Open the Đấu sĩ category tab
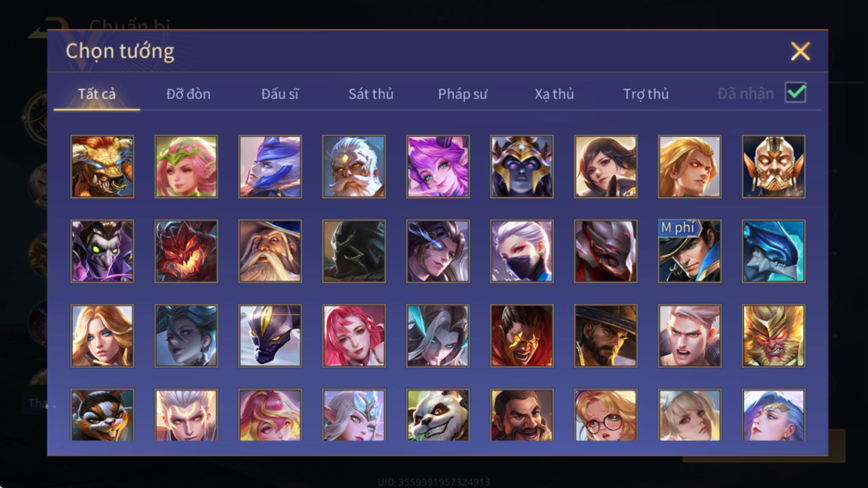Viewport: 868px width, 488px height. click(x=280, y=94)
